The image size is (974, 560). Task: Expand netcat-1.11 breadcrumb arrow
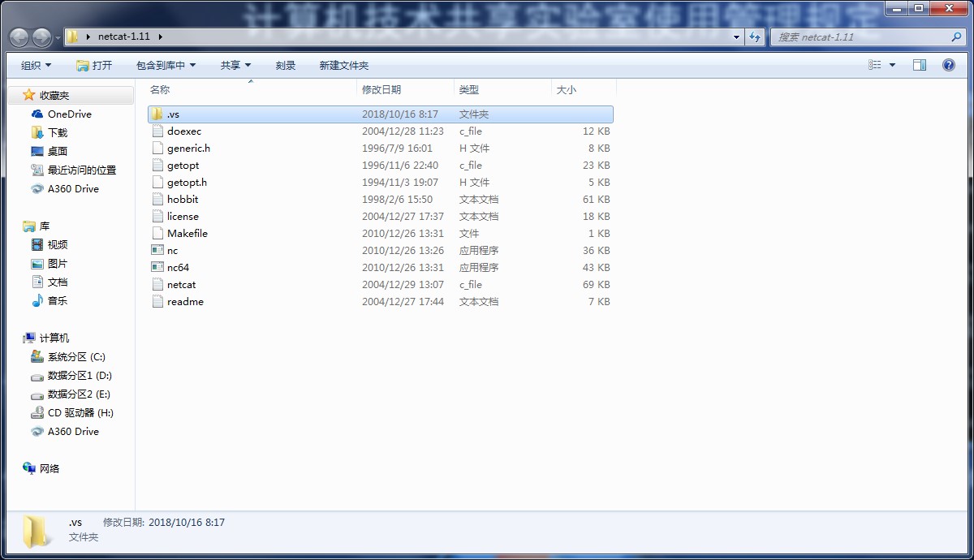coord(160,37)
